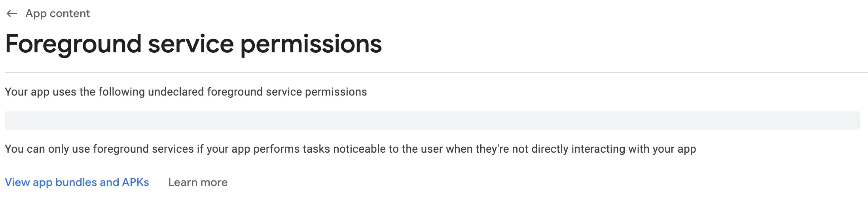Viewport: 868px width, 207px height.
Task: Click the Learn more link
Action: (x=198, y=182)
